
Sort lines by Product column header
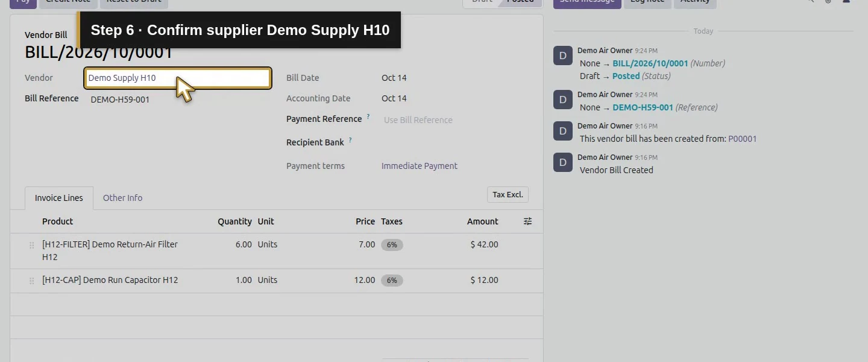click(x=58, y=221)
